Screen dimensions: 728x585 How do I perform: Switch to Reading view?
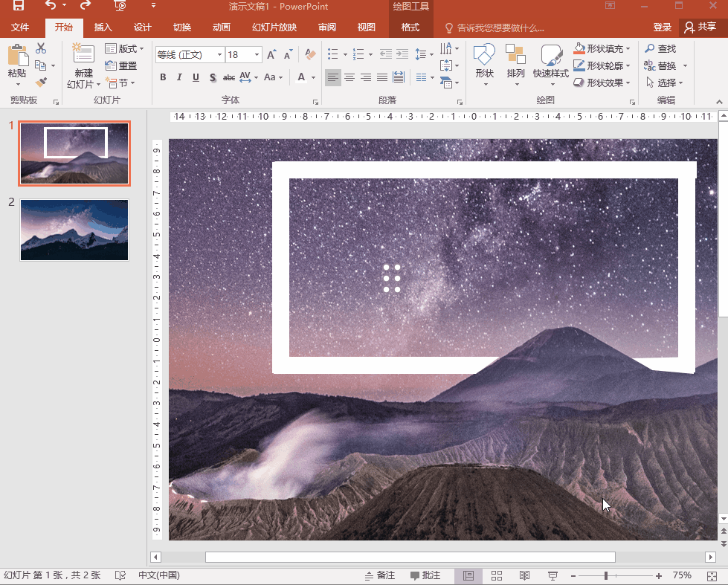coord(524,576)
